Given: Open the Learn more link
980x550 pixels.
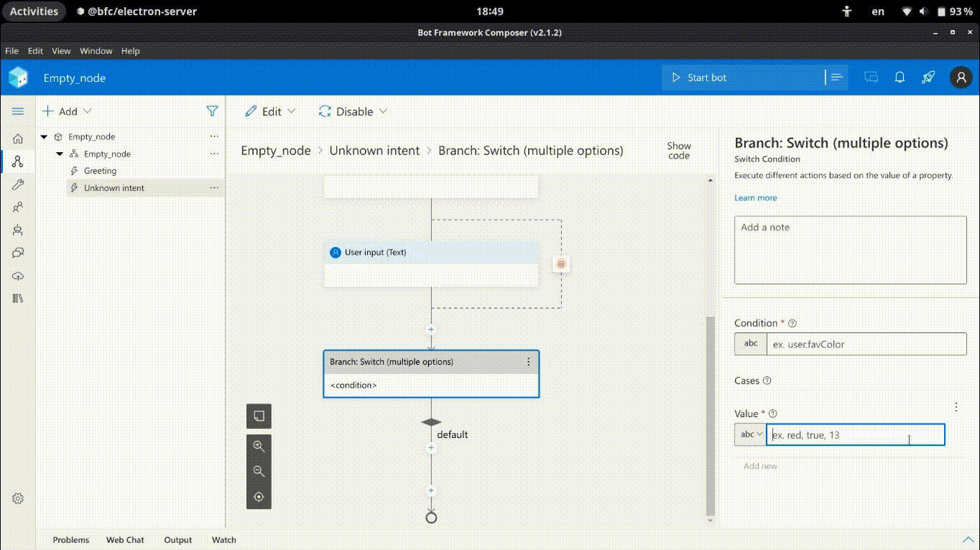Looking at the screenshot, I should 755,198.
